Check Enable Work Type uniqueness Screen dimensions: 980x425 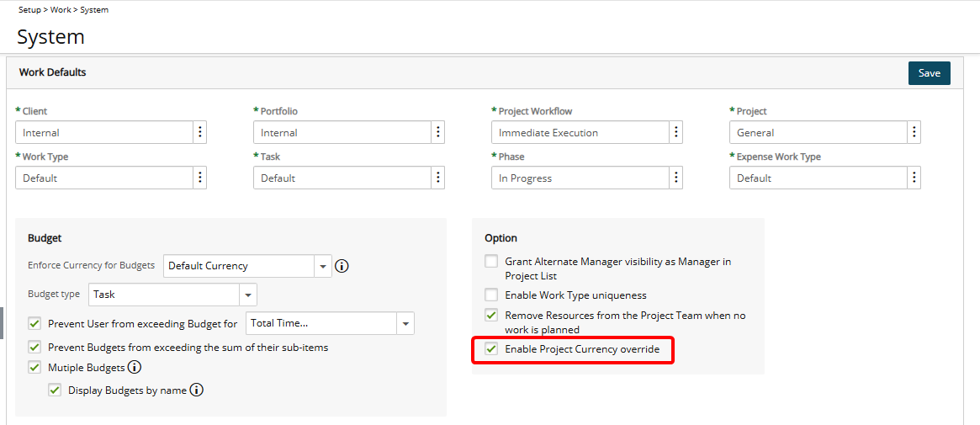(492, 295)
